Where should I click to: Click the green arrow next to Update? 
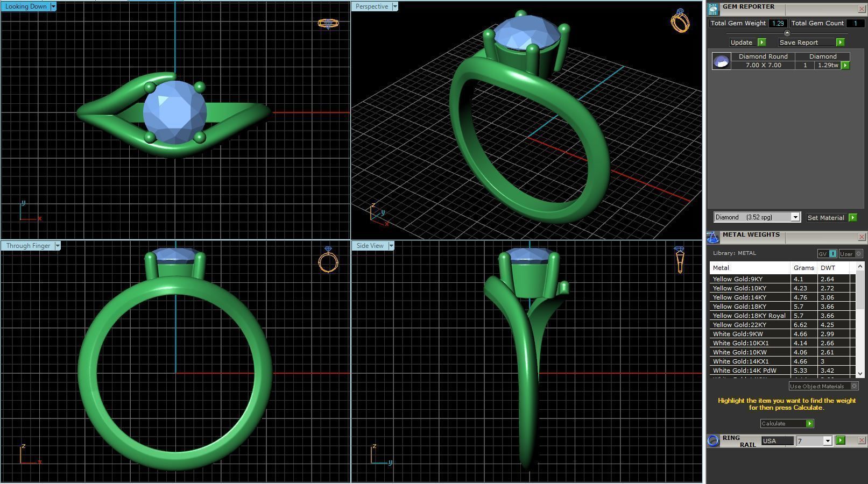pyautogui.click(x=761, y=42)
